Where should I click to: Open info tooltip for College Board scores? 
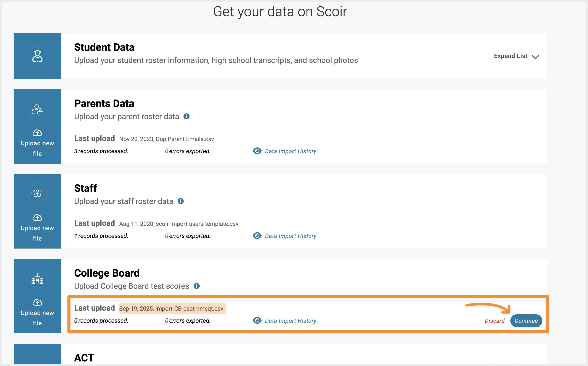[x=197, y=286]
